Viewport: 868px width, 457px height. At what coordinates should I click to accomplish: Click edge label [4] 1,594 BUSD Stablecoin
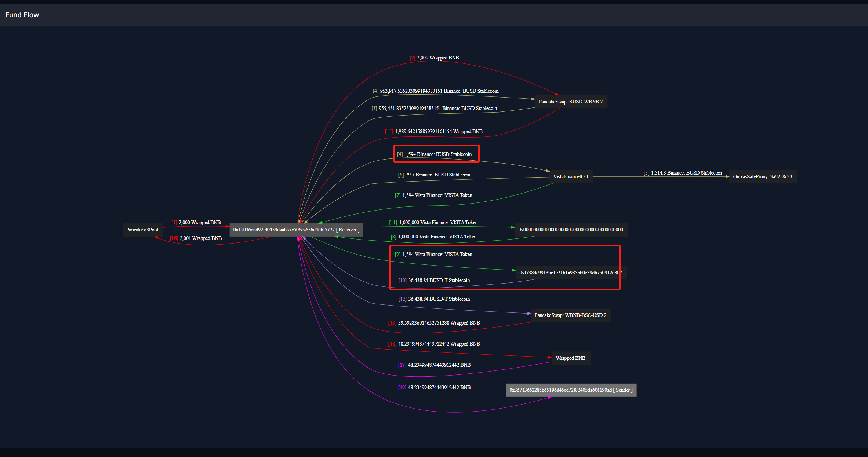[435, 154]
